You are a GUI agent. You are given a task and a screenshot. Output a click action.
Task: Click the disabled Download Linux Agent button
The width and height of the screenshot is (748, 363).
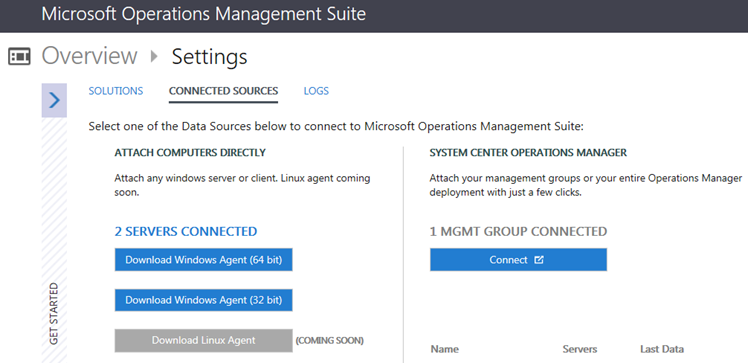pyautogui.click(x=203, y=340)
